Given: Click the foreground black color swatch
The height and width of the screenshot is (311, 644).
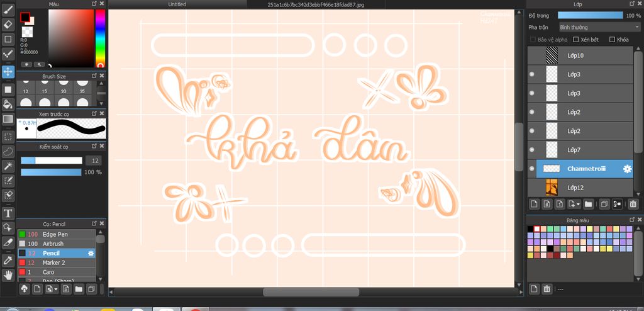Looking at the screenshot, I should pyautogui.click(x=25, y=17).
